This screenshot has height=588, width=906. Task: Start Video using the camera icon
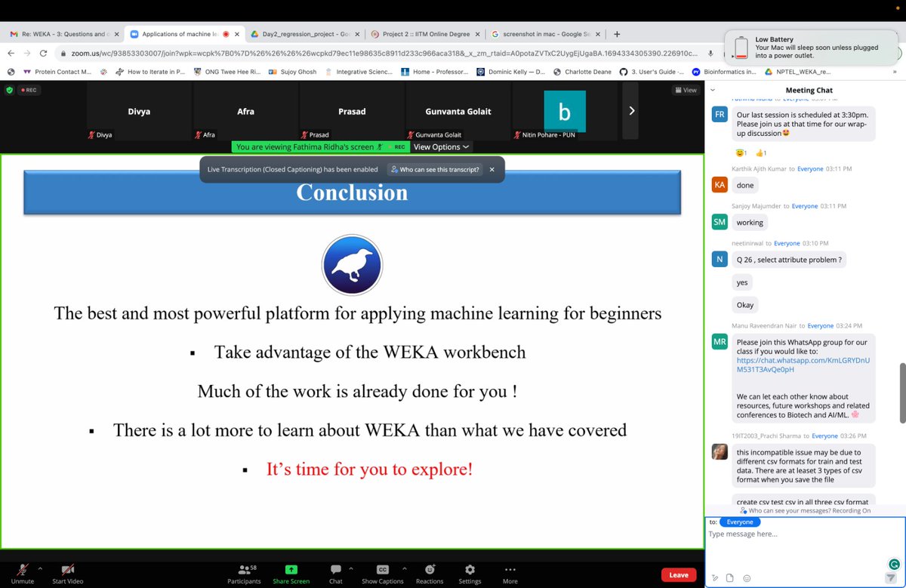(68, 570)
